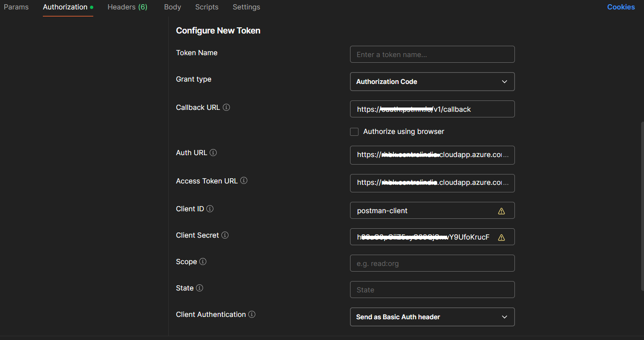Enable the Authorize using browser checkbox
This screenshot has width=644, height=340.
pos(354,132)
